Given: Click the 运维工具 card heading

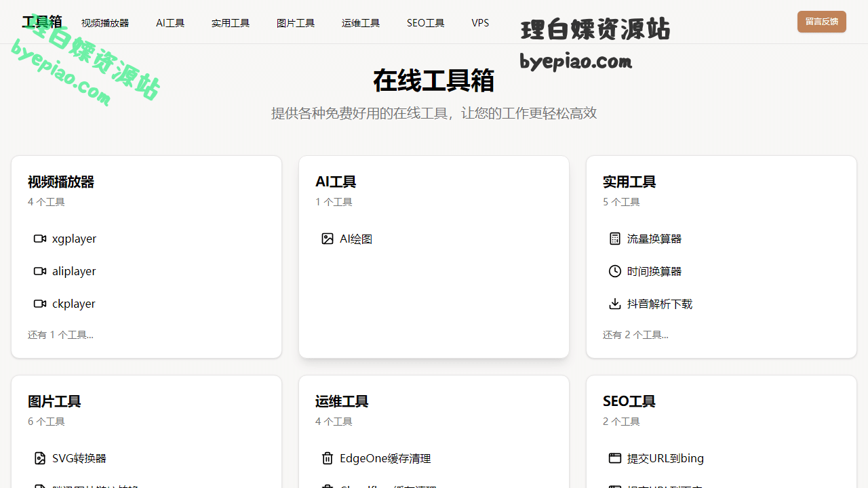Looking at the screenshot, I should [342, 401].
